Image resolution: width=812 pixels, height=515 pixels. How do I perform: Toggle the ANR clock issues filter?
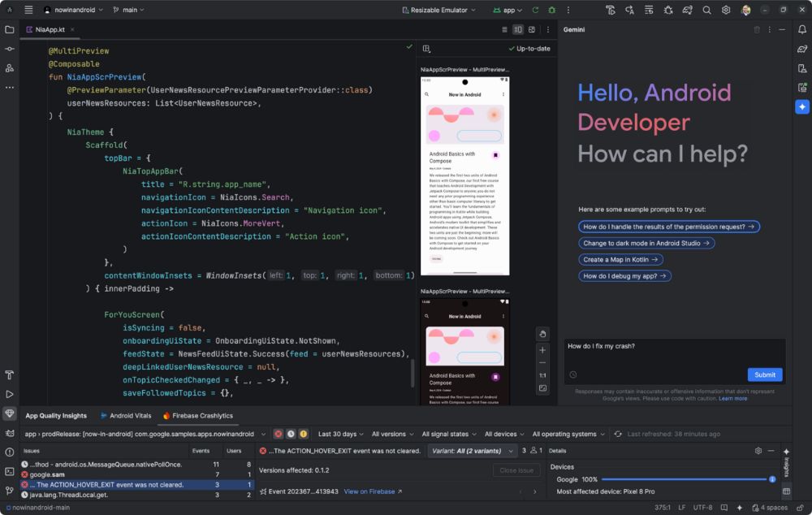(291, 434)
